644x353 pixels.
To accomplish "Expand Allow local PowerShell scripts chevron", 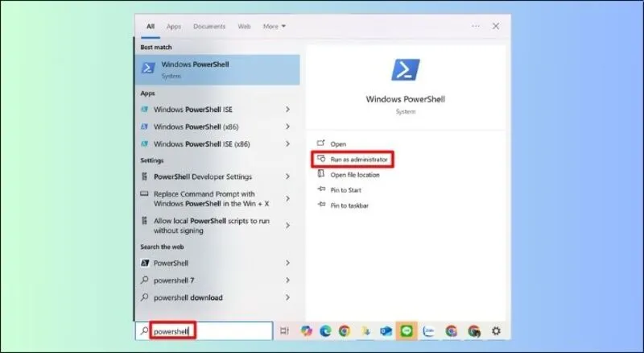I will point(287,226).
